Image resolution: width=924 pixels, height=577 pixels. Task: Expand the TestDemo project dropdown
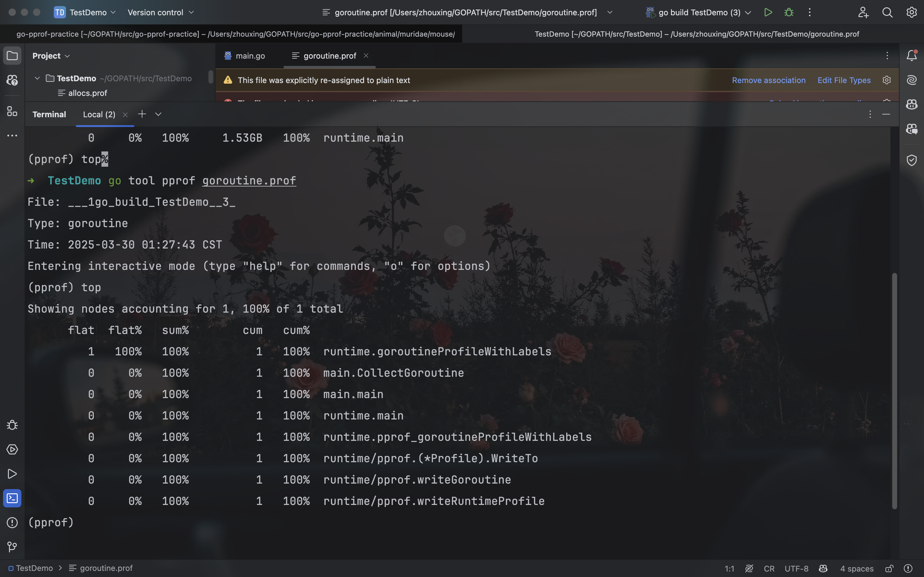pos(86,12)
